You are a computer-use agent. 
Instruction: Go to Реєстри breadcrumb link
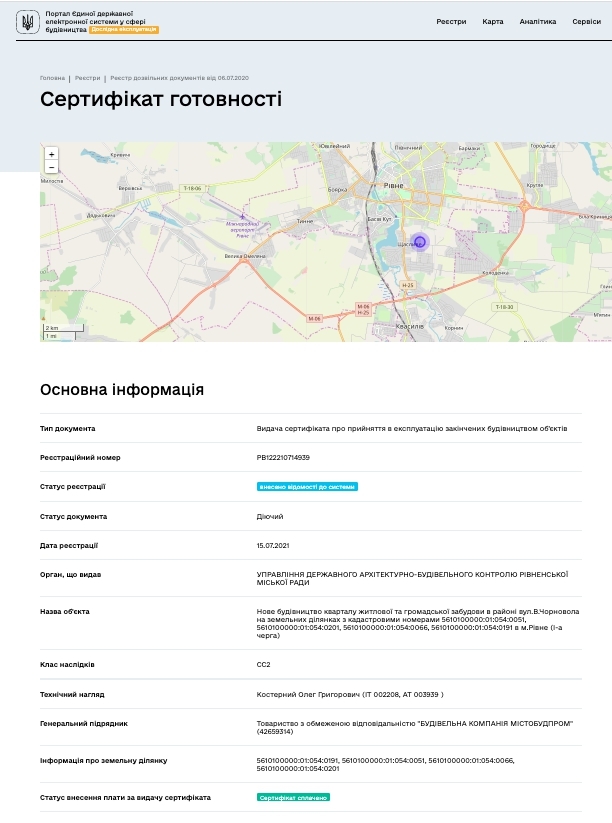pyautogui.click(x=87, y=78)
